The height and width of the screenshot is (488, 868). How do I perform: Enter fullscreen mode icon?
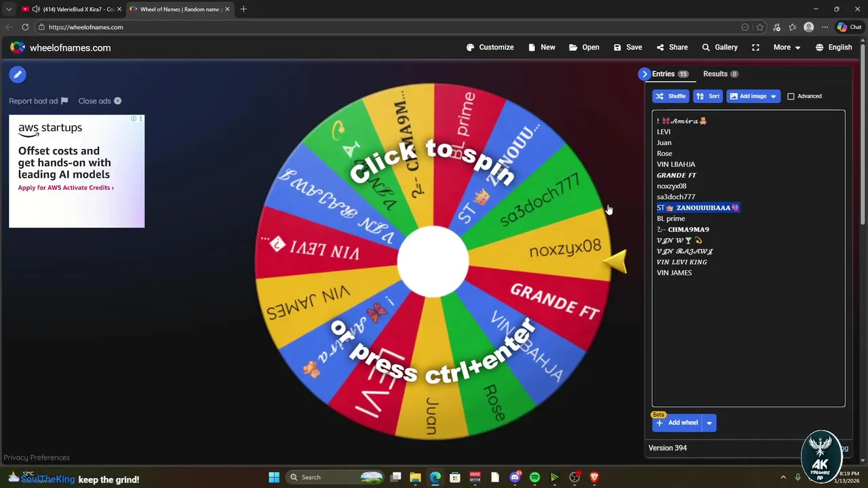(x=755, y=47)
